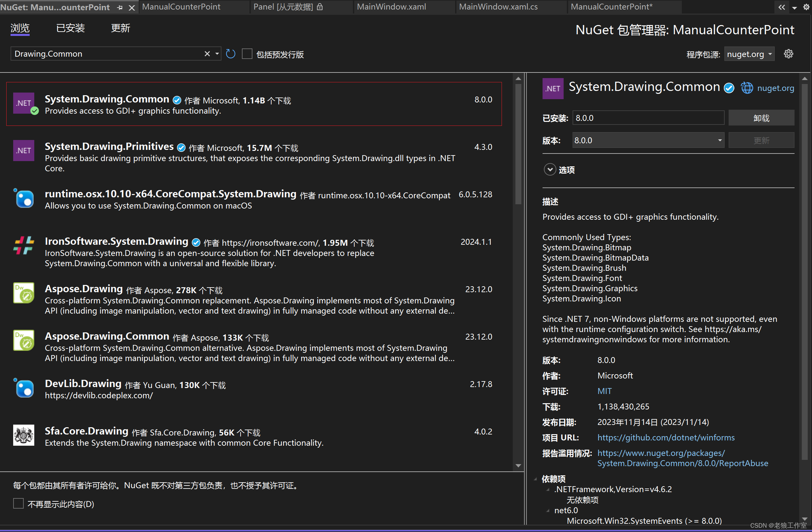Enable the 包括预发行版 checkbox
This screenshot has height=532, width=812.
(247, 54)
